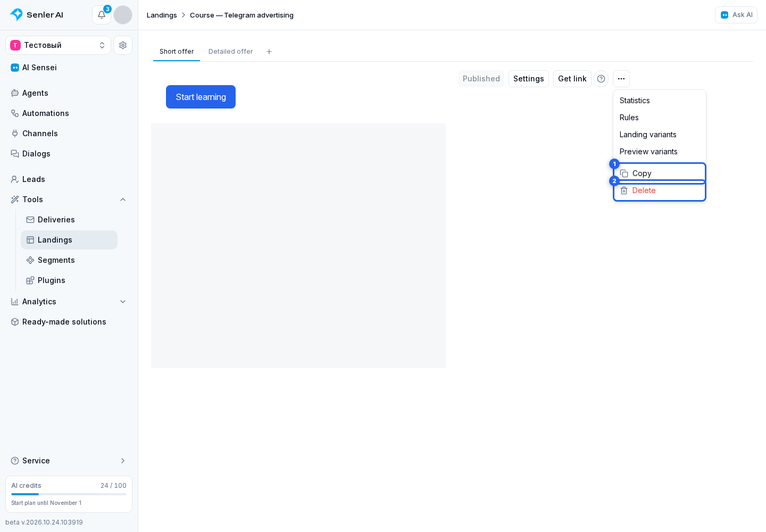
Task: Collapse the Tools section
Action: click(123, 199)
